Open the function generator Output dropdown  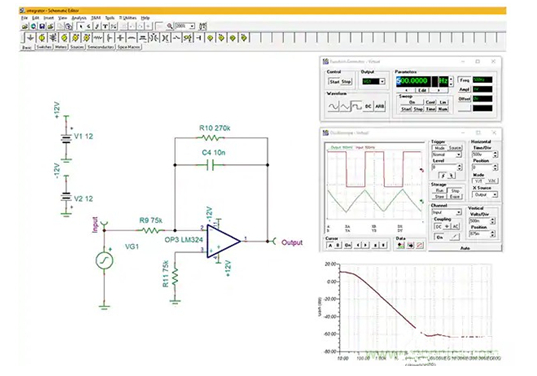[x=373, y=82]
